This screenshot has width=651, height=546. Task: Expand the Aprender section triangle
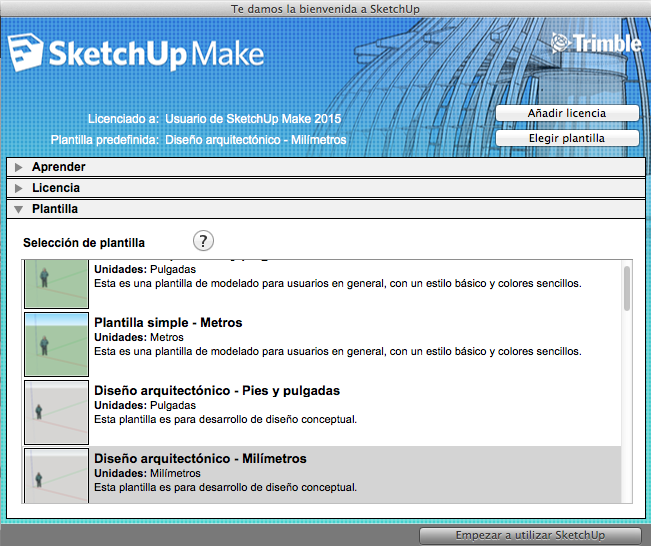pyautogui.click(x=18, y=167)
